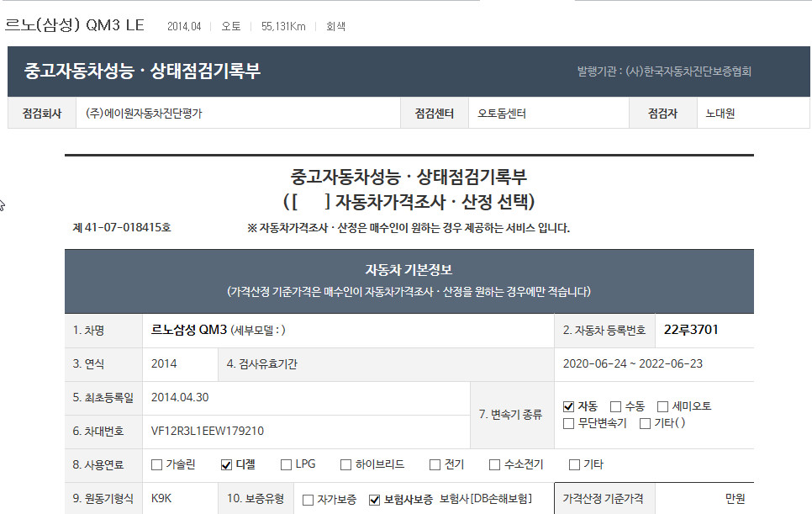Select the 9. 원동기형식 label
Viewport: 812px width, 514px height.
[x=103, y=499]
